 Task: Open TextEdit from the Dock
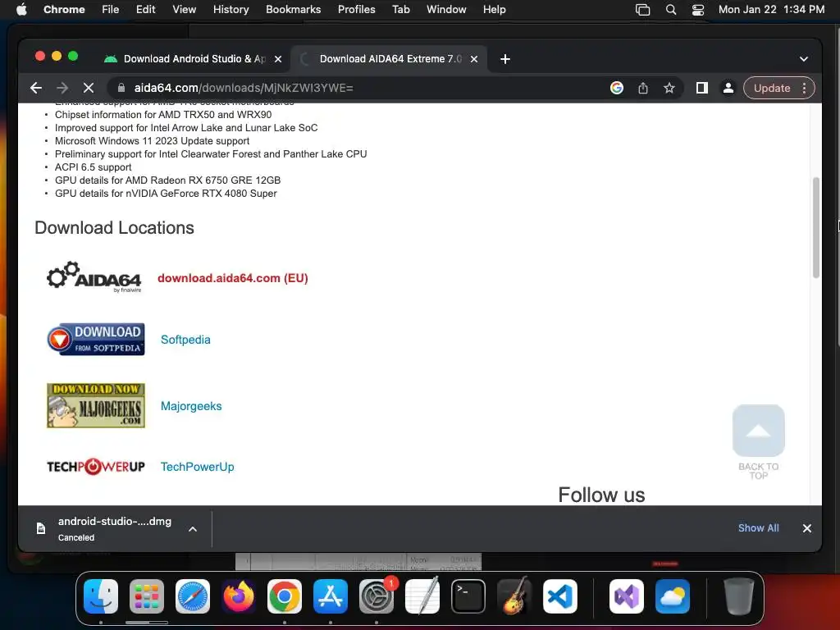click(422, 596)
